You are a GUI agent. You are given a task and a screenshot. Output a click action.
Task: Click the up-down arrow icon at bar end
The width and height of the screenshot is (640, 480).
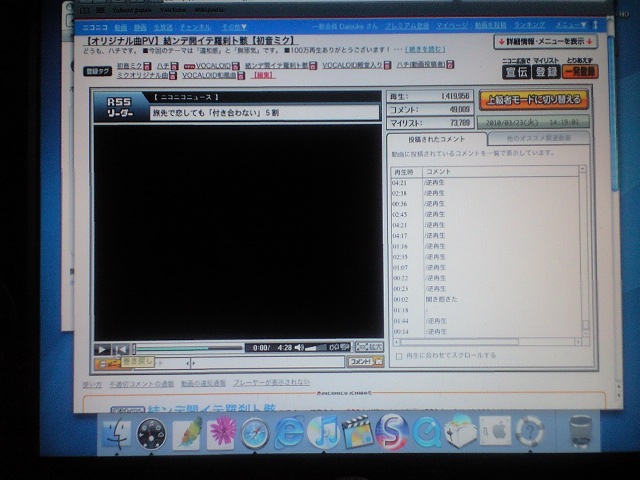tap(596, 25)
